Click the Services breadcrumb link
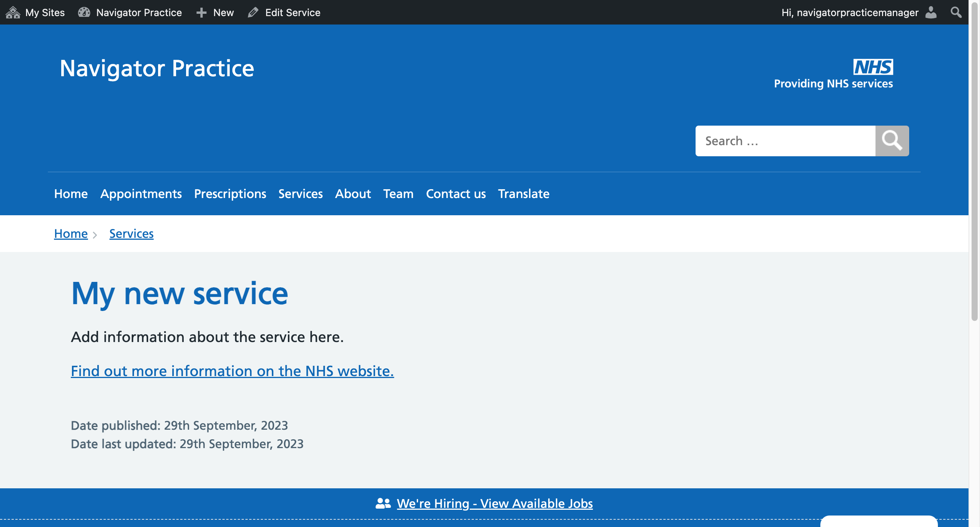This screenshot has width=980, height=527. tap(131, 234)
